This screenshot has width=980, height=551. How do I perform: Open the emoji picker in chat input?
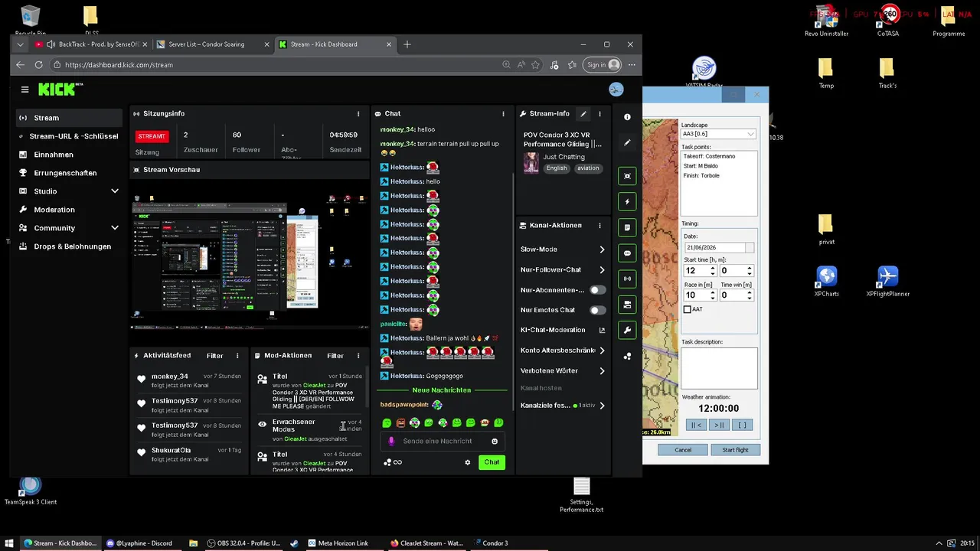[495, 442]
